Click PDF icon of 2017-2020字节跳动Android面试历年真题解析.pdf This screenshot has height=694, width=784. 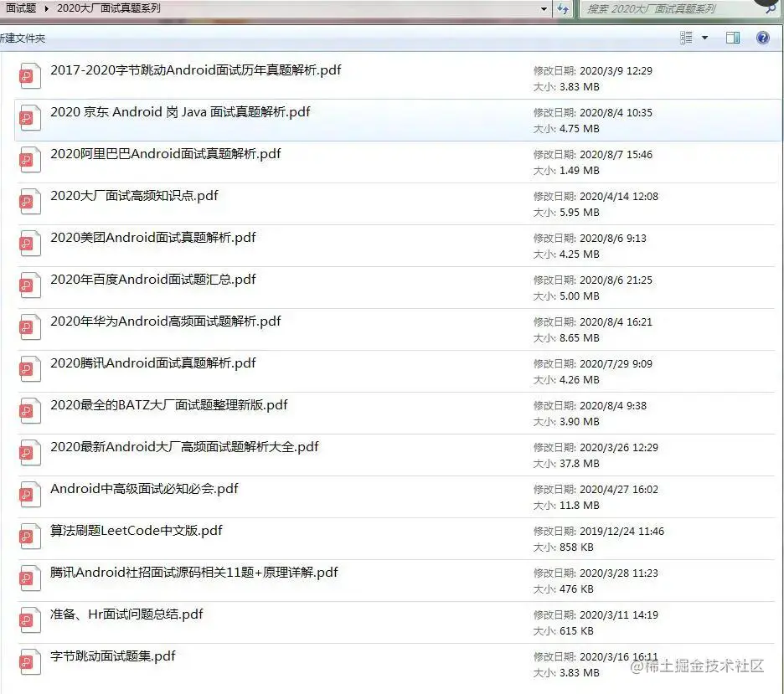(x=29, y=76)
